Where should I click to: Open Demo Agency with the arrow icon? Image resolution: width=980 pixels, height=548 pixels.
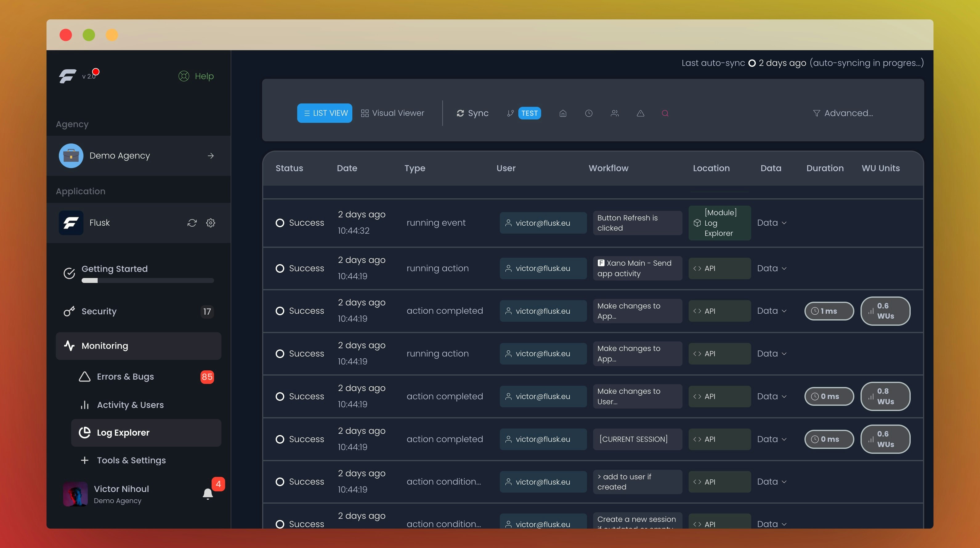pyautogui.click(x=211, y=155)
